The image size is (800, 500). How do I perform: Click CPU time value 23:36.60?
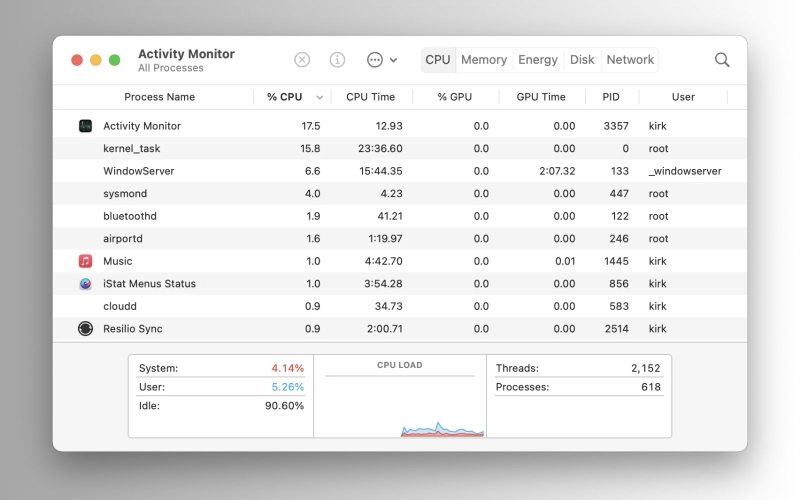point(380,148)
